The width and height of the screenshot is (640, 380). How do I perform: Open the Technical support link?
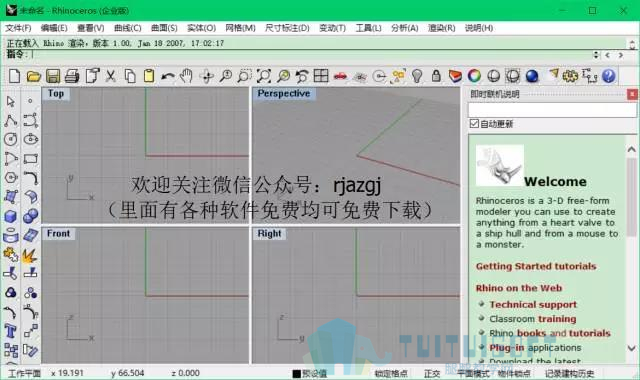tap(533, 304)
